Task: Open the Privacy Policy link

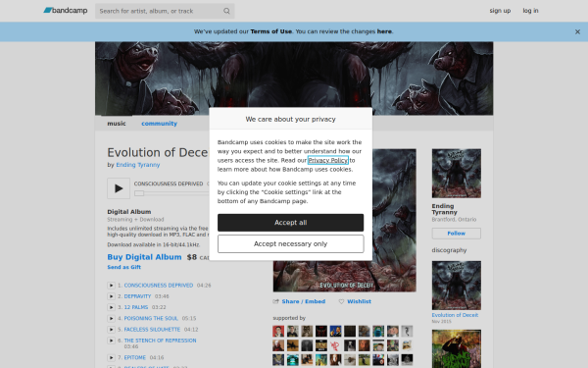Action: pyautogui.click(x=328, y=160)
